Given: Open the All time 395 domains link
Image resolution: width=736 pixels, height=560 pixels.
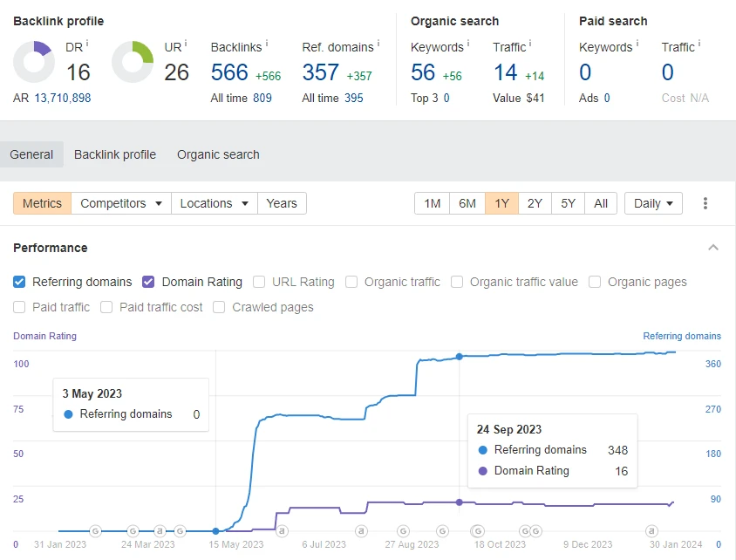Looking at the screenshot, I should click(x=354, y=98).
